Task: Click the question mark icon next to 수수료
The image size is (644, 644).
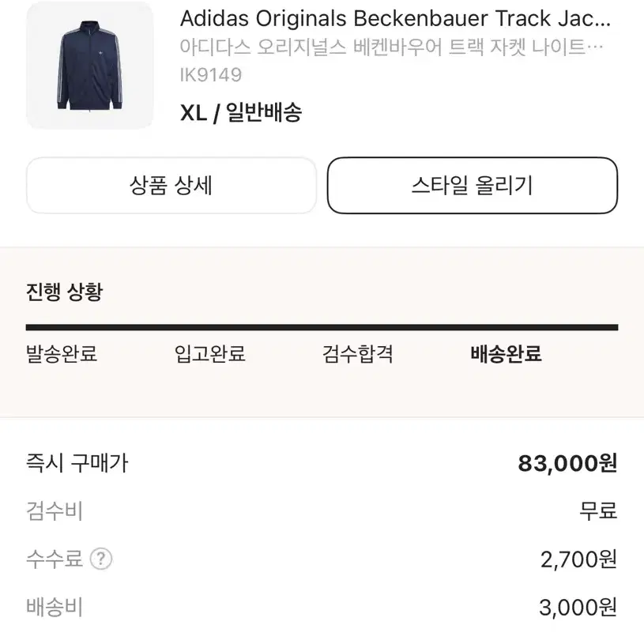Action: click(x=100, y=559)
